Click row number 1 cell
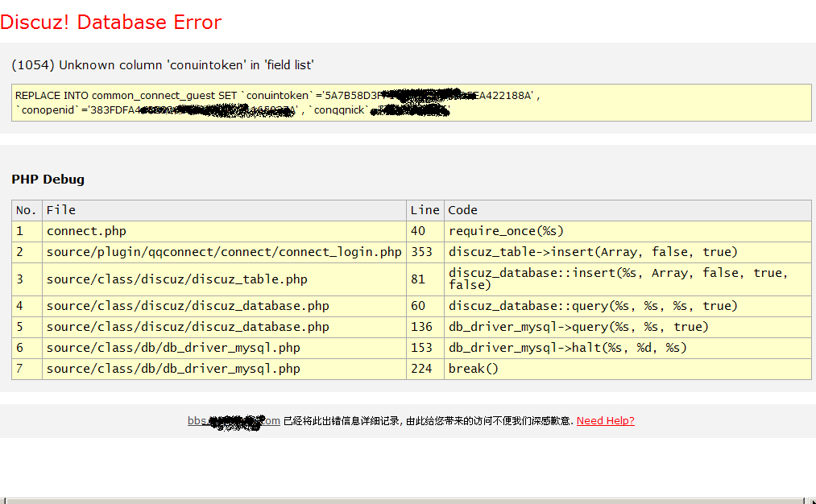This screenshot has width=816, height=504. coord(27,231)
